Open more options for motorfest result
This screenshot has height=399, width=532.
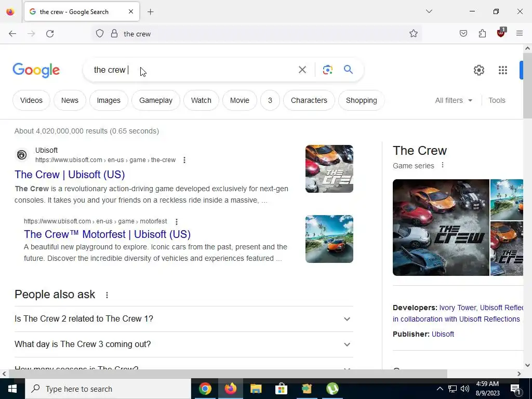[x=177, y=221]
